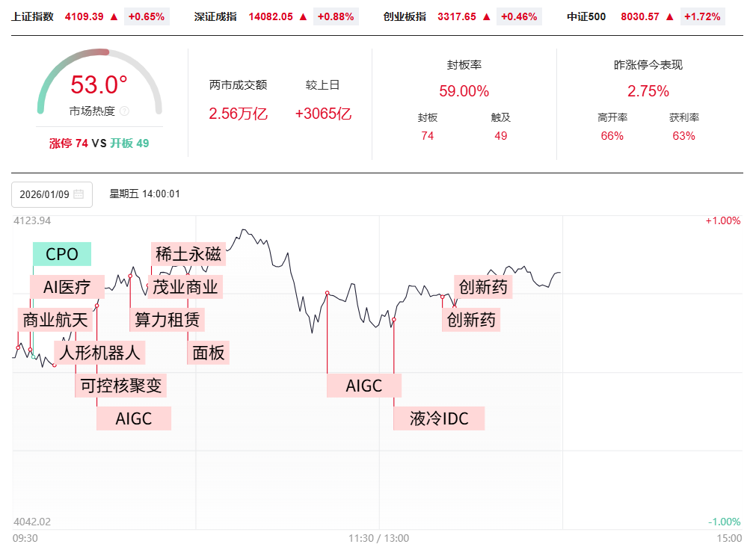Select the 算力租赁 tag on the chart
Viewport: 756px width, 553px height.
(167, 321)
